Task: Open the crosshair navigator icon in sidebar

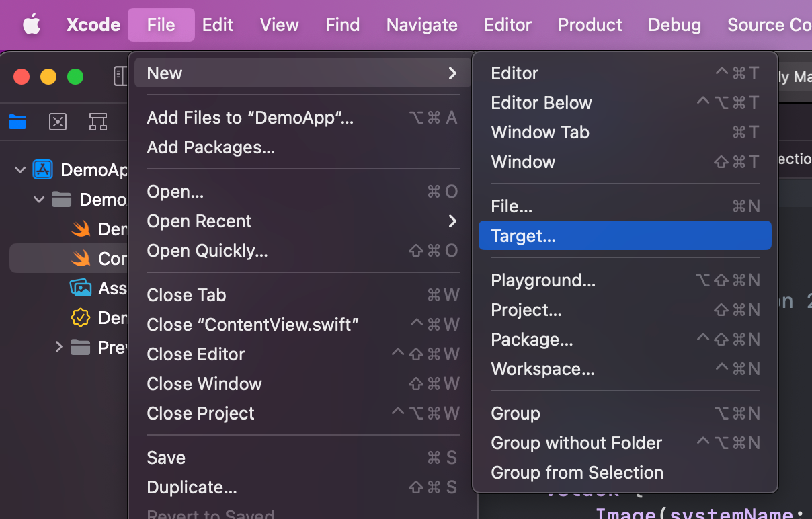Action: point(58,122)
